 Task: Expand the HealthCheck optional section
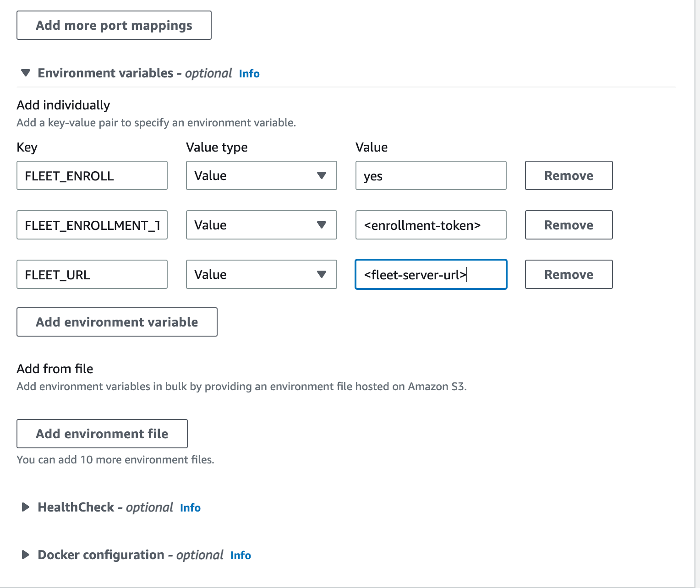click(26, 507)
